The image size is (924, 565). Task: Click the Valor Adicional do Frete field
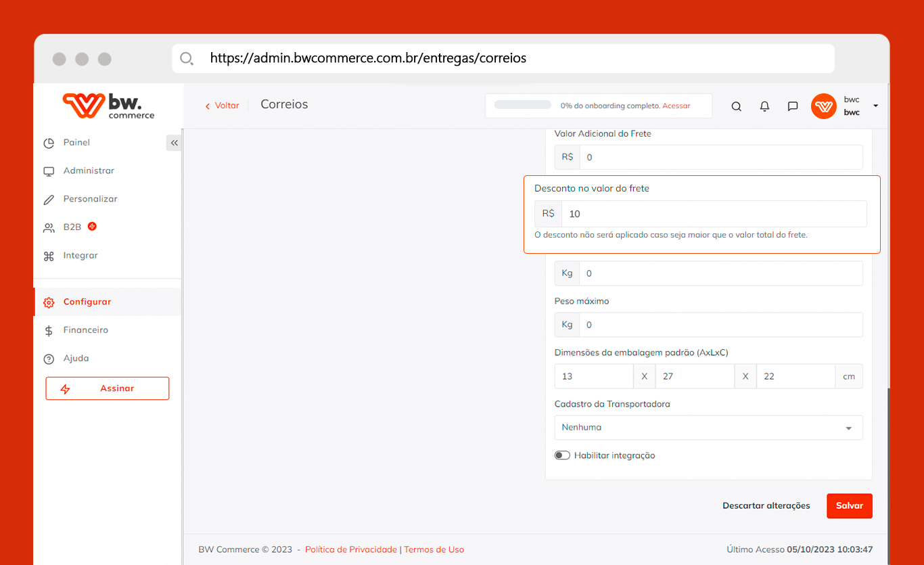[x=721, y=157]
